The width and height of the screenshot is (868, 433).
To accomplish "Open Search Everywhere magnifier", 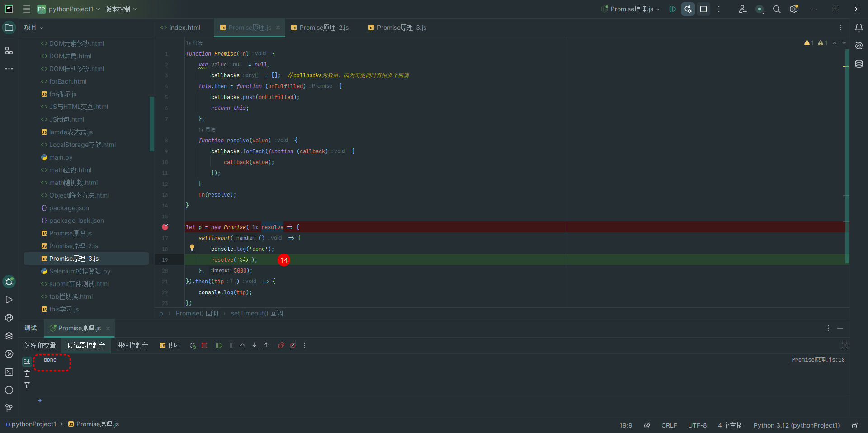I will (x=777, y=9).
